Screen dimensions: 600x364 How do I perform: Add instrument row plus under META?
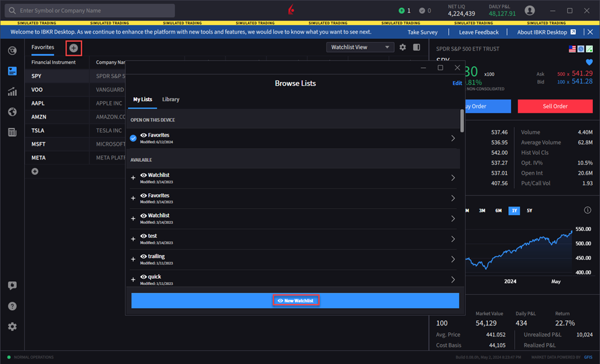35,172
